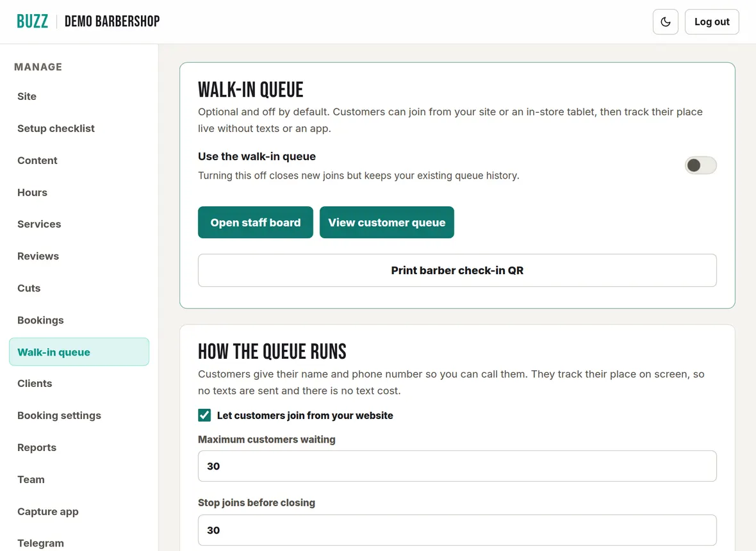
Task: Select the Walk-in queue sidebar item
Action: pyautogui.click(x=79, y=352)
